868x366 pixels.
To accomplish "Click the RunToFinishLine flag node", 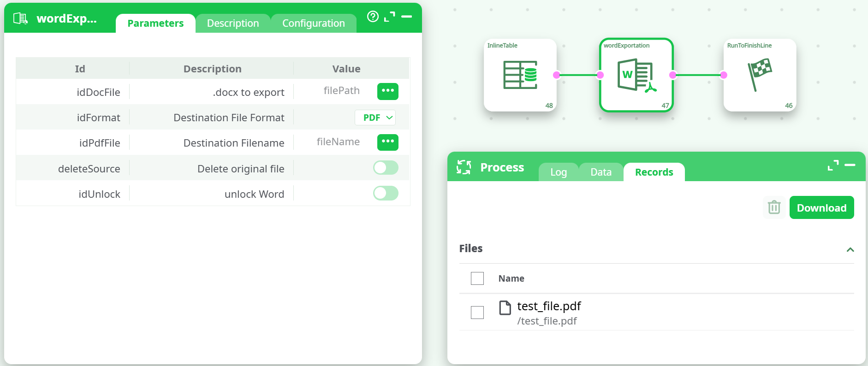I will pos(759,75).
